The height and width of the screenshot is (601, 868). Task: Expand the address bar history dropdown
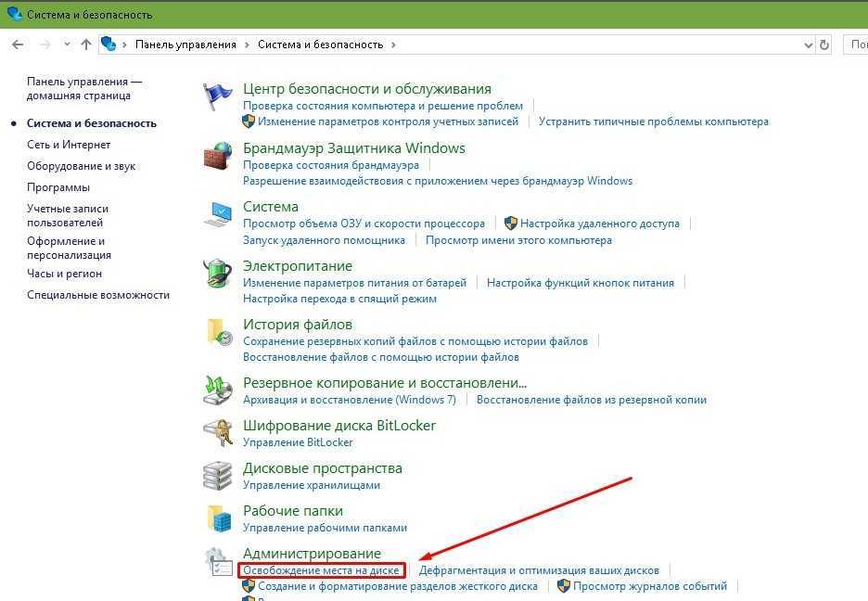[807, 45]
